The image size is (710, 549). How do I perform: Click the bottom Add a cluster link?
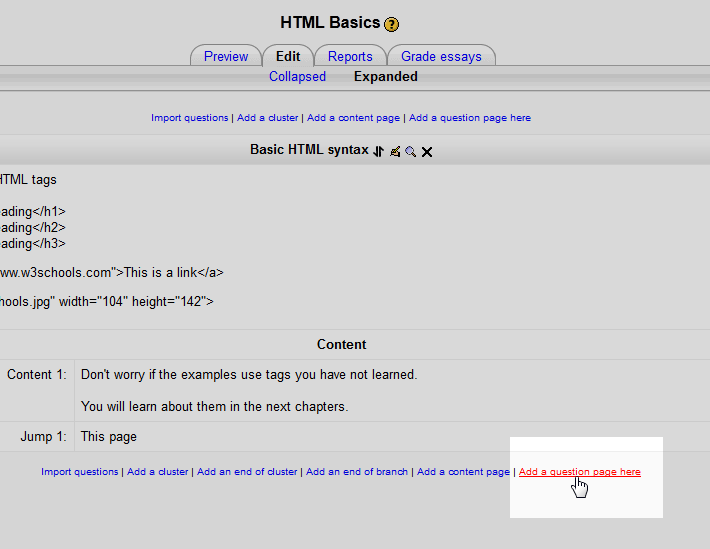[158, 472]
